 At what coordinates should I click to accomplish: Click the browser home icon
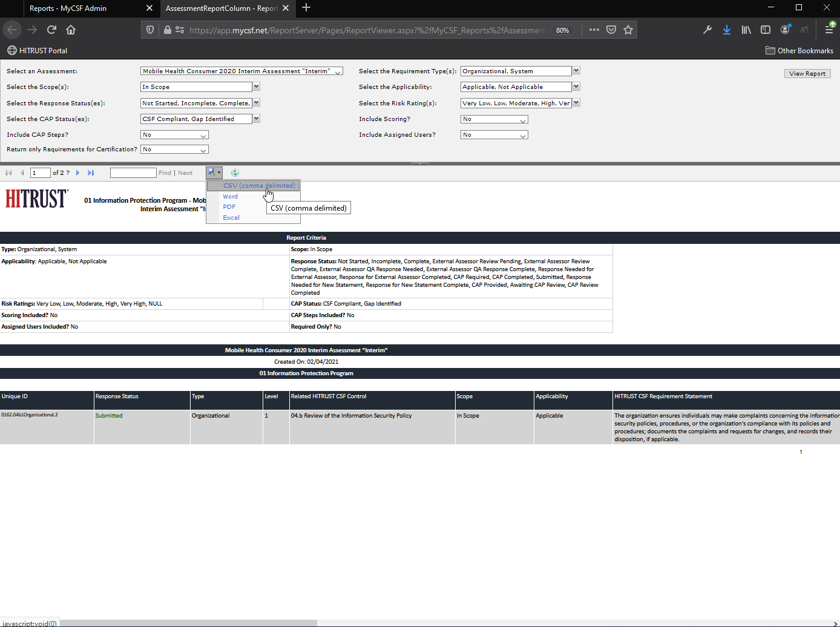71,30
